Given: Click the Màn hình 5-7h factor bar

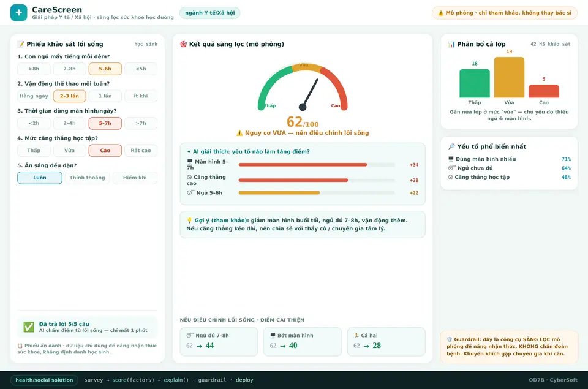Looking at the screenshot, I should pos(317,165).
